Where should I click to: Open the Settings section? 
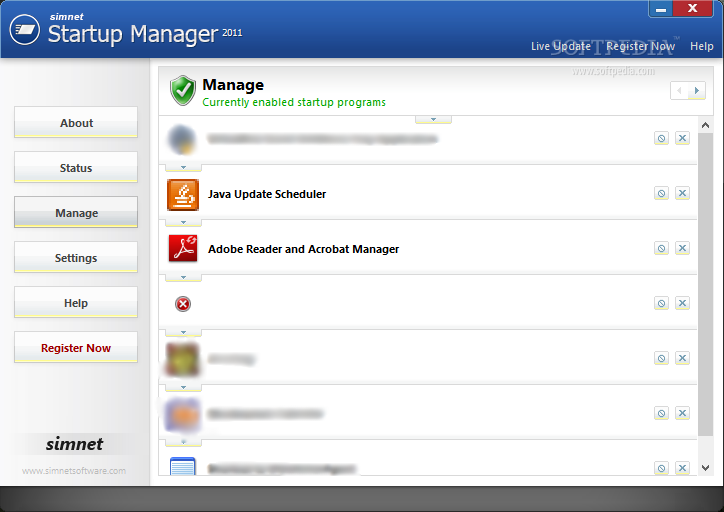(76, 257)
